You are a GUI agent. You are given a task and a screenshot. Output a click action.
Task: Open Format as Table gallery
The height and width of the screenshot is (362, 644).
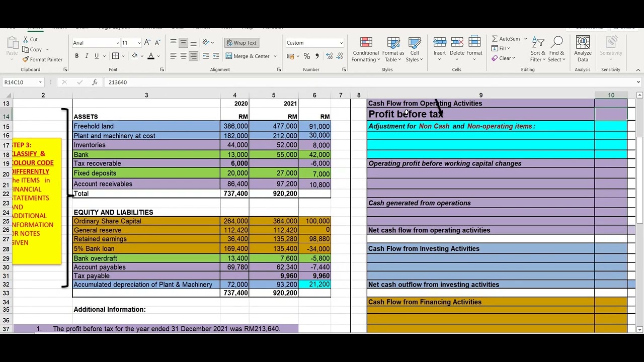tap(393, 49)
